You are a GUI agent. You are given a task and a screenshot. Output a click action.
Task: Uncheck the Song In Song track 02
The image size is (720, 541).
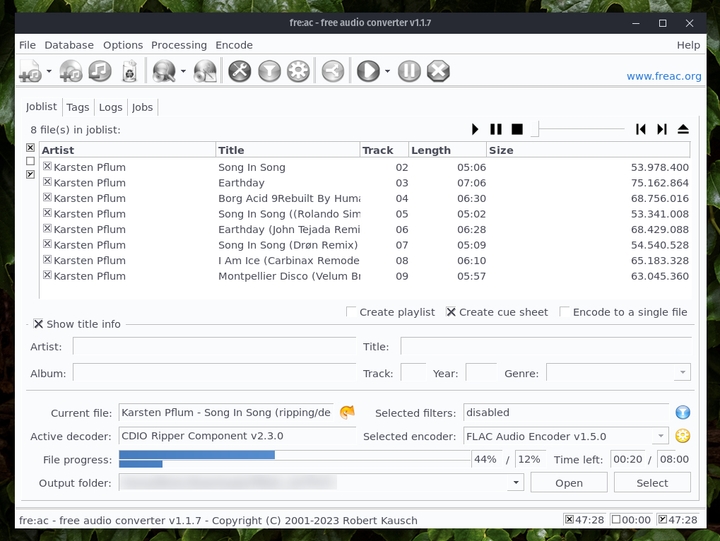click(47, 166)
